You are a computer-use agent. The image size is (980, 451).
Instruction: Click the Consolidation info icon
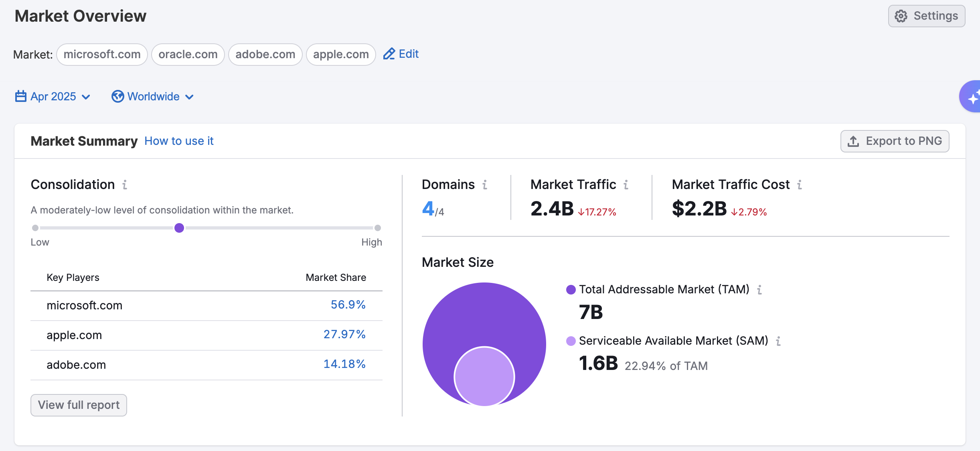coord(125,185)
